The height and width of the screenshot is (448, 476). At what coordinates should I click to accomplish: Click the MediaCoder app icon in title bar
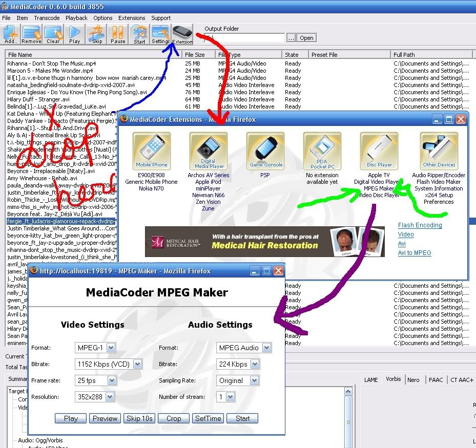(4, 6)
